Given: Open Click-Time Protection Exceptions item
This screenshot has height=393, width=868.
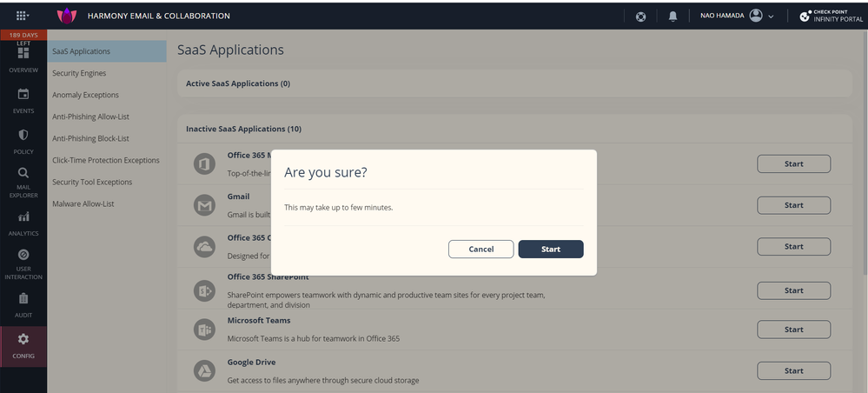Looking at the screenshot, I should click(x=106, y=160).
